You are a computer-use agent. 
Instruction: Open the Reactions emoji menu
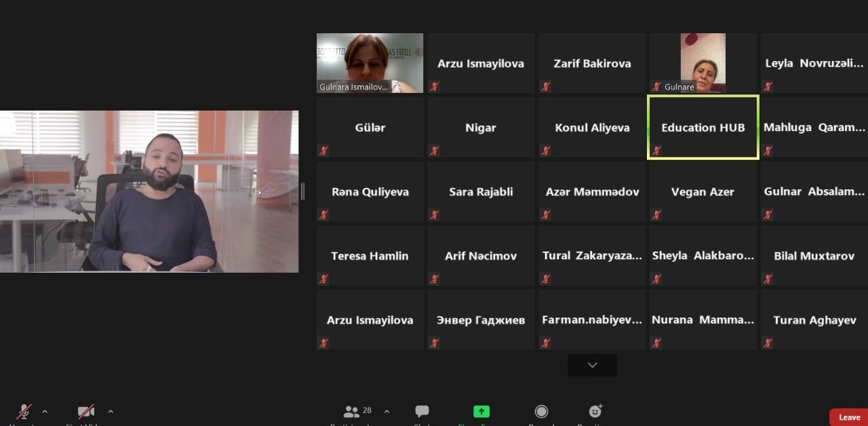point(595,411)
